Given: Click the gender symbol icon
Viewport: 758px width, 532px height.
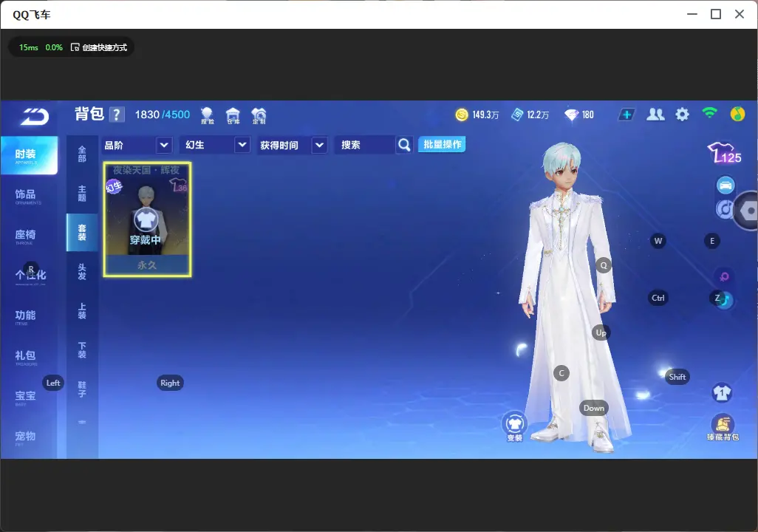Looking at the screenshot, I should pyautogui.click(x=724, y=276).
